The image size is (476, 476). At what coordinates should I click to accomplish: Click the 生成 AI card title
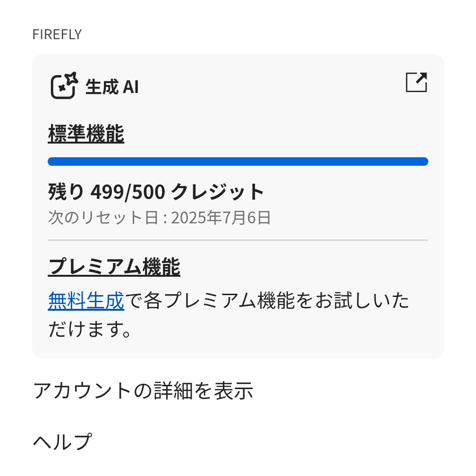[112, 87]
